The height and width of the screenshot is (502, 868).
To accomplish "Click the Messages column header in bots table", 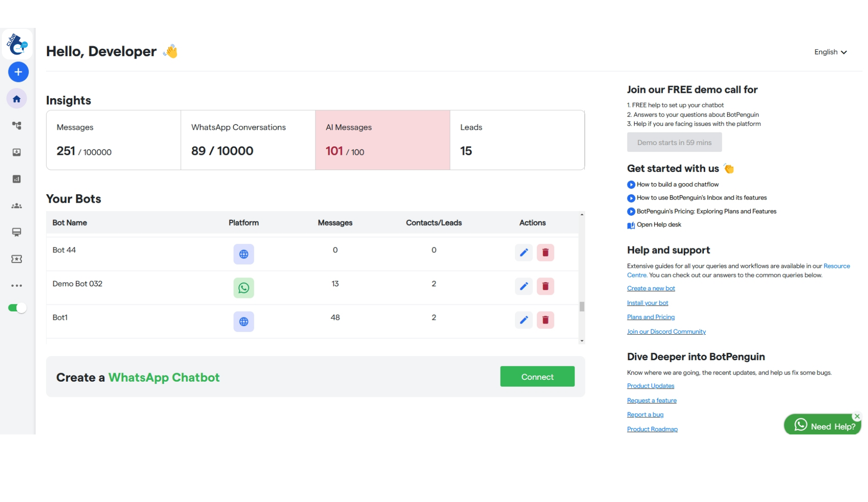I will [335, 223].
